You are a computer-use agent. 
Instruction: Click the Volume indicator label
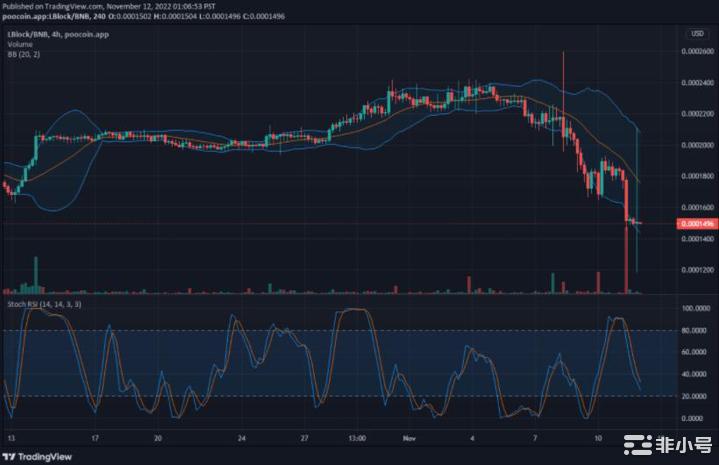pyautogui.click(x=19, y=44)
